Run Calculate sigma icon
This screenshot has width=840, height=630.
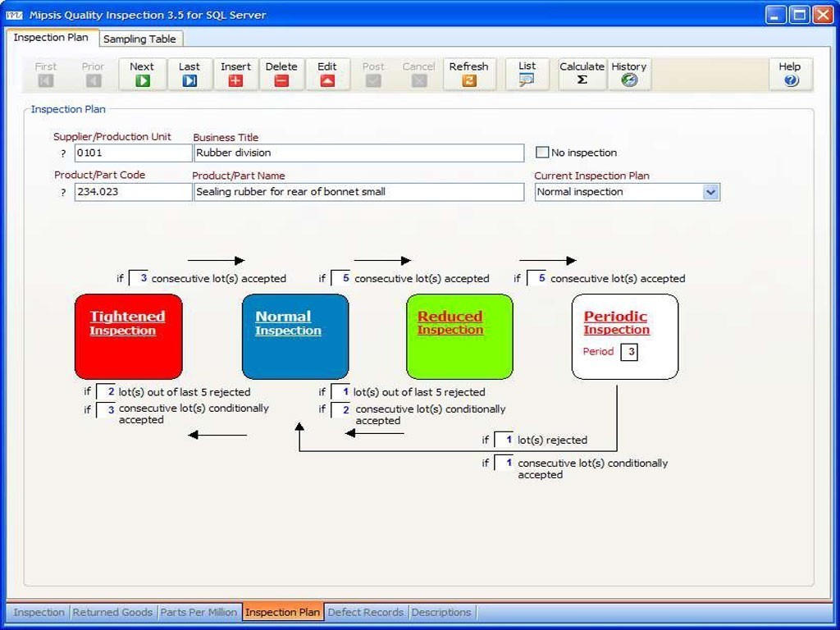pyautogui.click(x=582, y=80)
